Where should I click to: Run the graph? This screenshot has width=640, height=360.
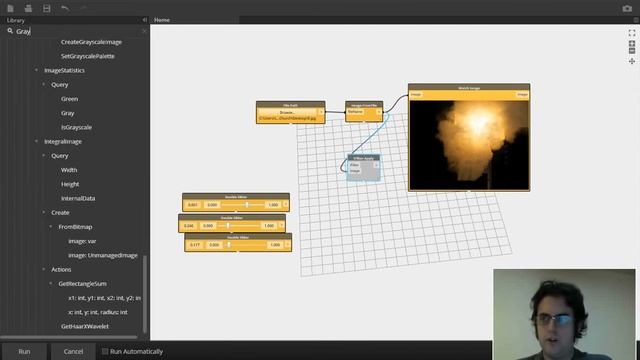24,351
